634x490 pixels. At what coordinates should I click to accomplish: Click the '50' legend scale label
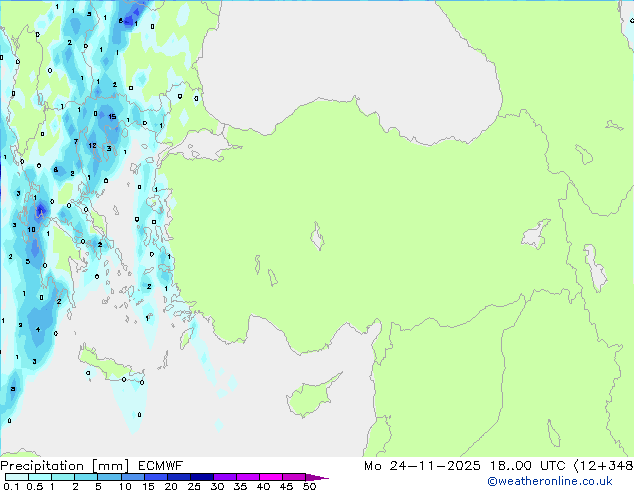coord(309,486)
